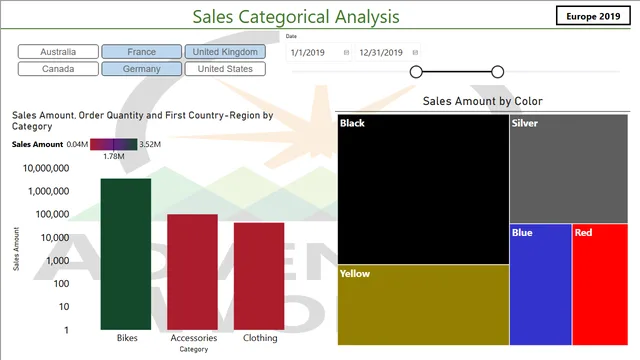Click the left date slider handle
This screenshot has width=640, height=360.
click(416, 72)
